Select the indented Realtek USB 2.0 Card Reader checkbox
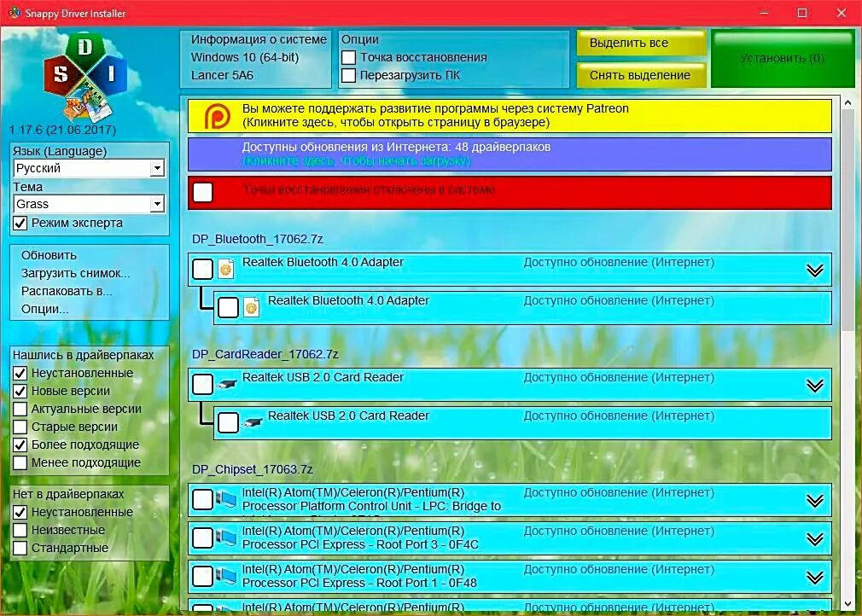This screenshot has width=862, height=616. 228,422
